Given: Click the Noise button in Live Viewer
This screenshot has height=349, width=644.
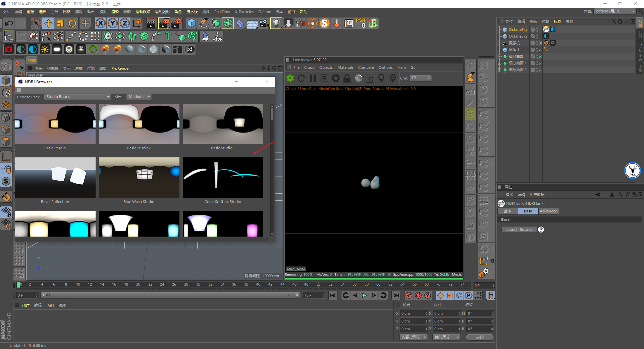Looking at the screenshot, I should [x=301, y=269].
